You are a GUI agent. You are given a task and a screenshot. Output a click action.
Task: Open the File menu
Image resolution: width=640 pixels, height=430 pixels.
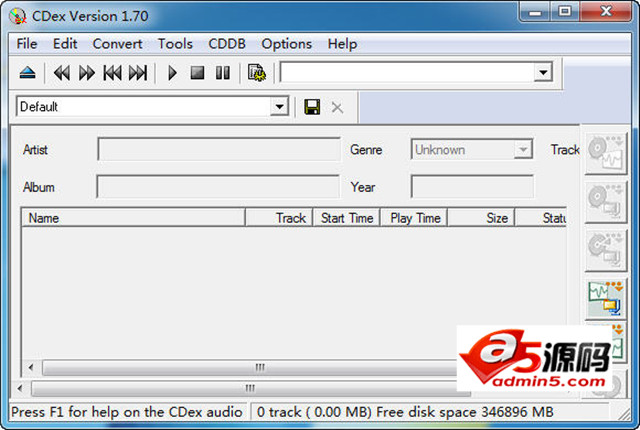[27, 44]
